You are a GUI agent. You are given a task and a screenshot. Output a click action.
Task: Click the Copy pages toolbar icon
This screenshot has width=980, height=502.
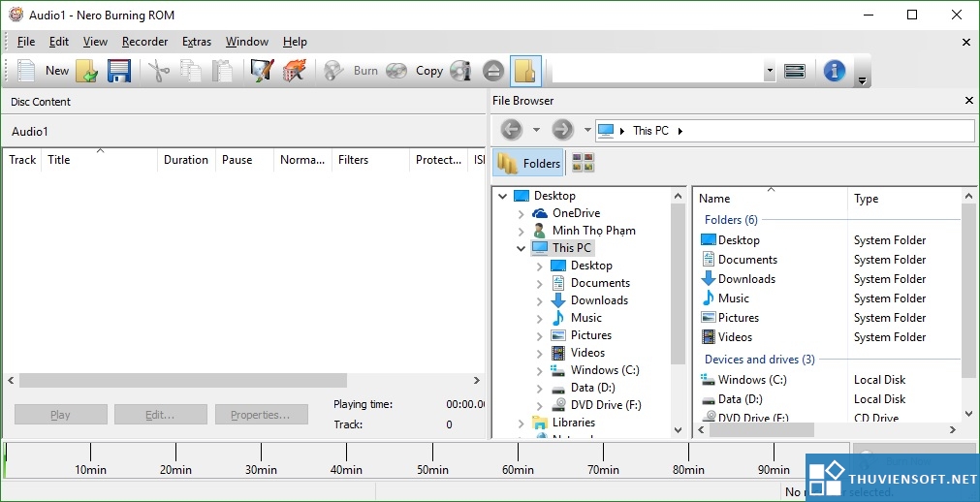[x=191, y=71]
